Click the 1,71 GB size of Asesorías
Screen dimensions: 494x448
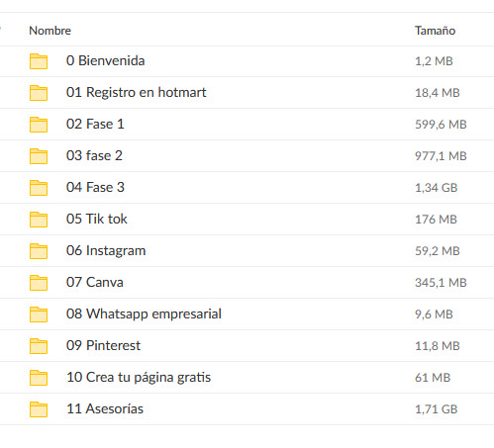(436, 409)
